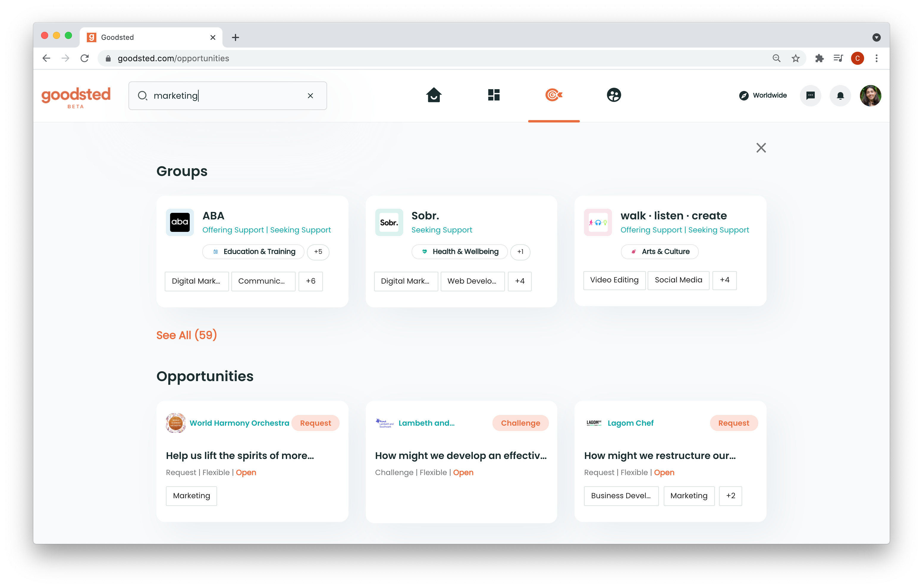
Task: Select the Opportunities target icon
Action: (x=553, y=95)
